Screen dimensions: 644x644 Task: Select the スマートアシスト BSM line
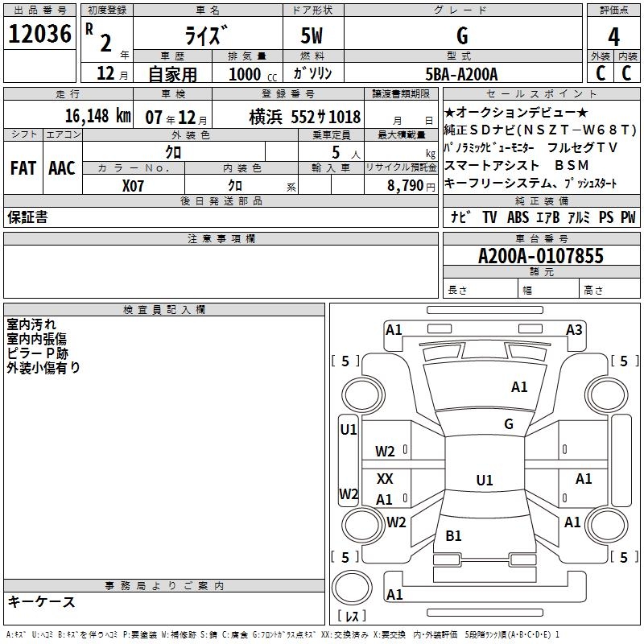pyautogui.click(x=517, y=165)
